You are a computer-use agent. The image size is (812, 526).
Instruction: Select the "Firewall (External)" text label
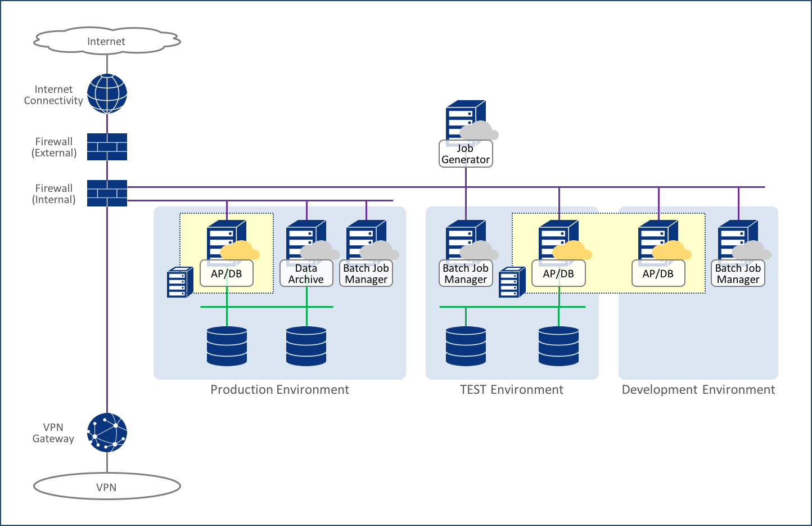pyautogui.click(x=54, y=147)
